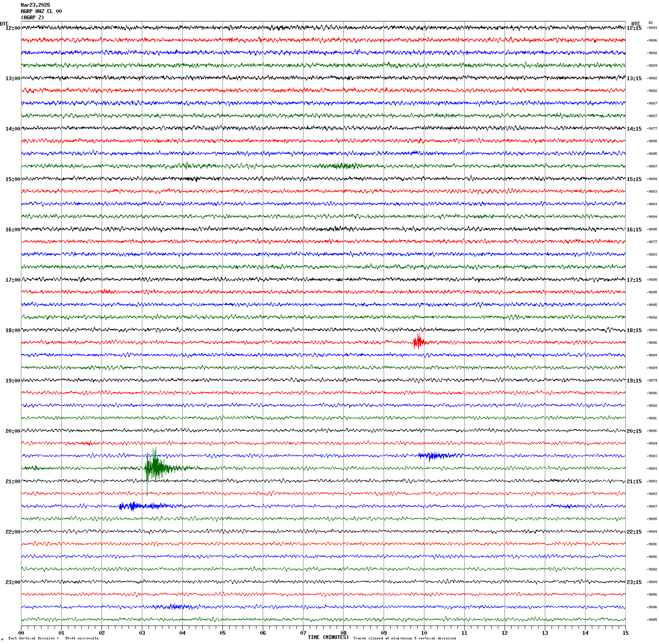Click the TIME (MINUTES) axis label
Image resolution: width=659 pixels, height=644 pixels.
(328, 637)
